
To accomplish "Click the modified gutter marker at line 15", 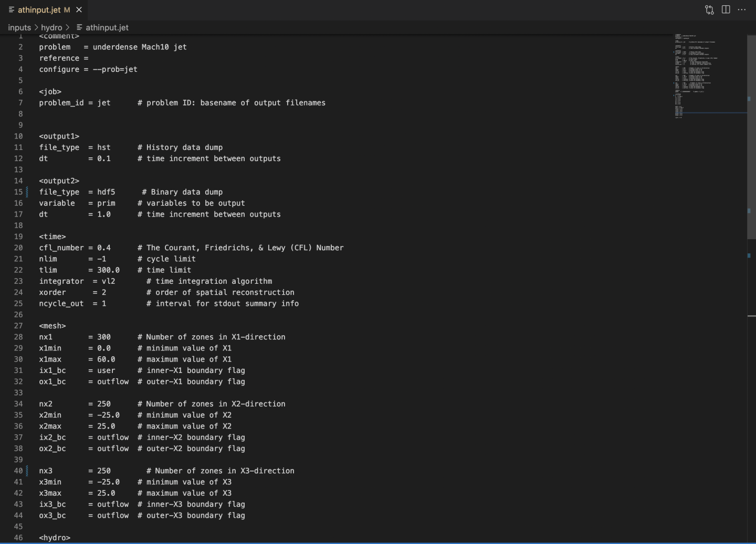I will coord(27,192).
